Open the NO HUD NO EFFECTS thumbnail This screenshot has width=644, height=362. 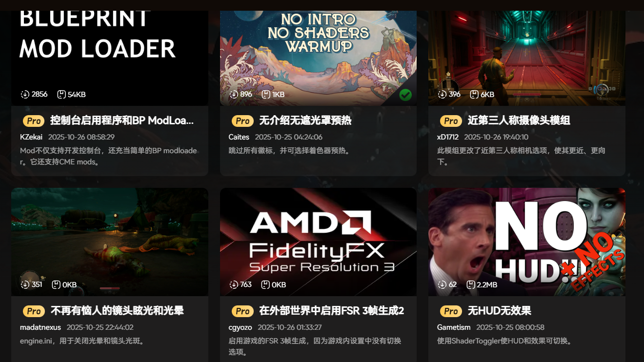click(527, 242)
